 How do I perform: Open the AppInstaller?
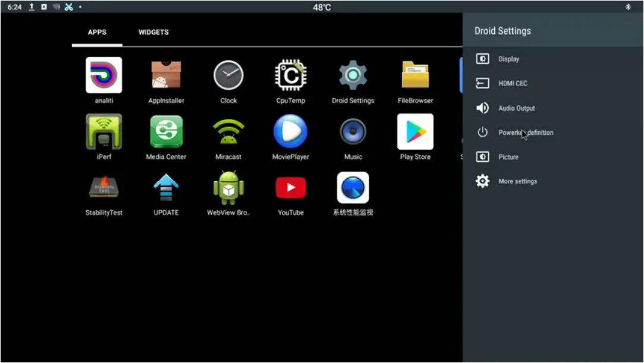coord(165,75)
